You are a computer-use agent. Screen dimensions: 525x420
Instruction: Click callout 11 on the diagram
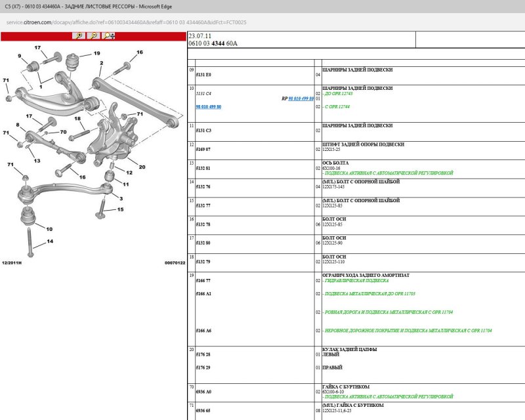(x=126, y=184)
